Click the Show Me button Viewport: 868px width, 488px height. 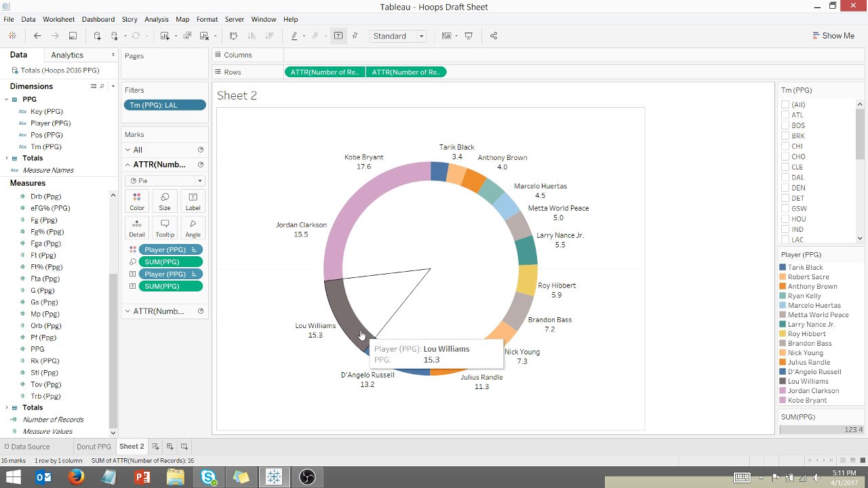[x=833, y=36]
